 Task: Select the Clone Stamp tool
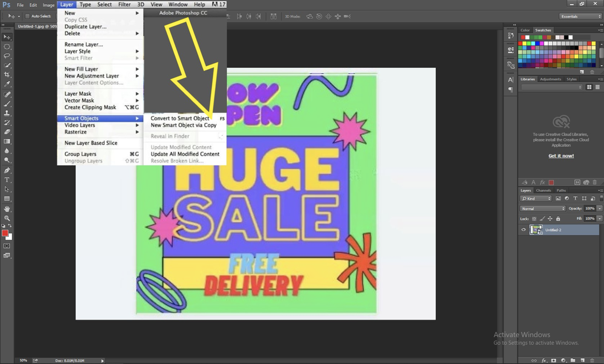7,113
